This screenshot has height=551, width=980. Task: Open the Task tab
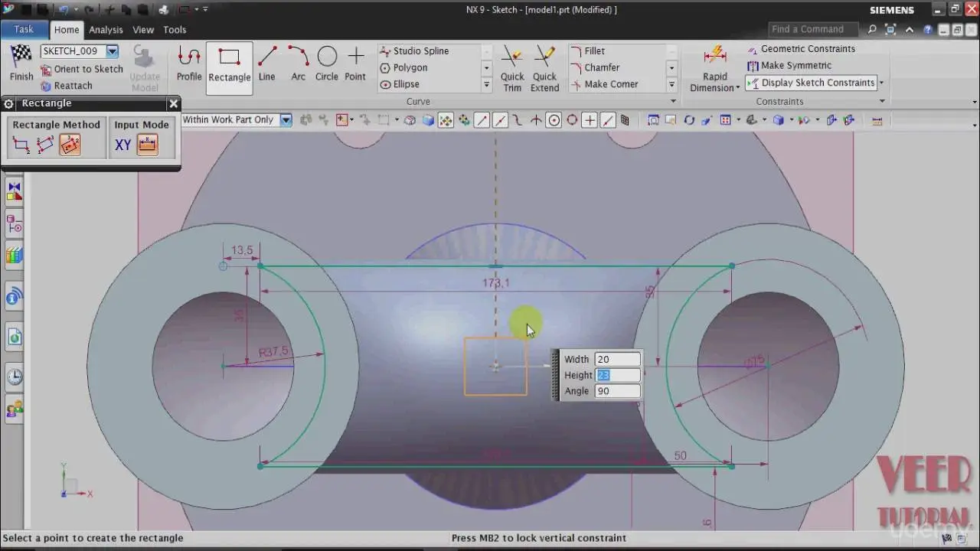24,29
